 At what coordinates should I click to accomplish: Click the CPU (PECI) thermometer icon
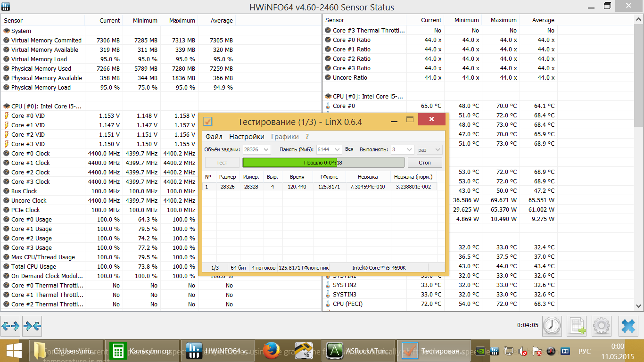click(328, 304)
